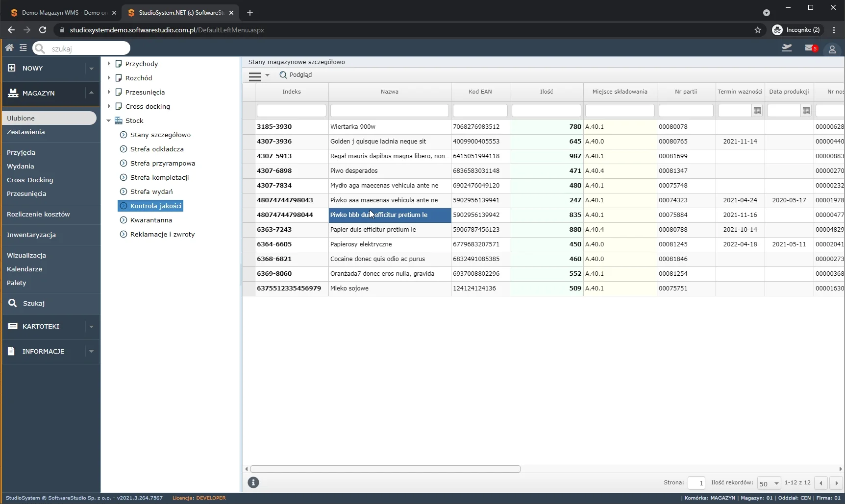Go to next page arrow button

pos(836,483)
